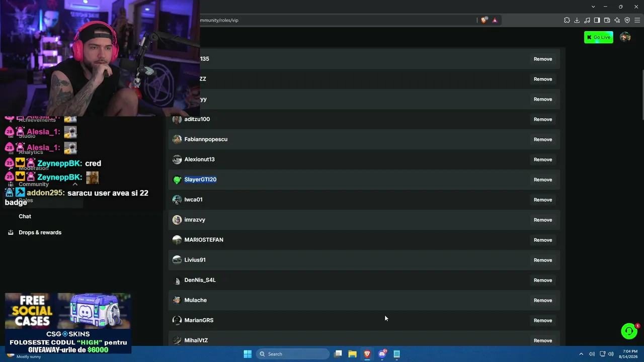Image resolution: width=644 pixels, height=362 pixels.
Task: Open the tab search chevron in title bar
Action: click(593, 7)
